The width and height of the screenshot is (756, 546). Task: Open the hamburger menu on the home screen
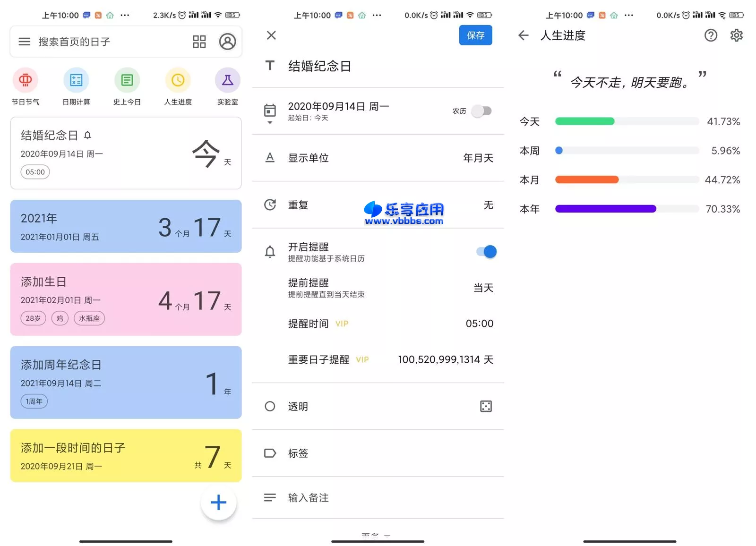[24, 42]
